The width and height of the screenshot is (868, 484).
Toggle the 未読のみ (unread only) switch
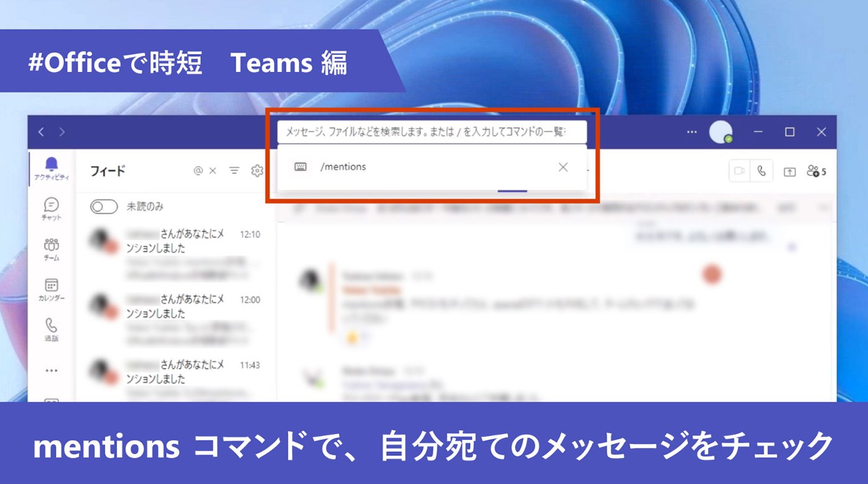tap(104, 207)
